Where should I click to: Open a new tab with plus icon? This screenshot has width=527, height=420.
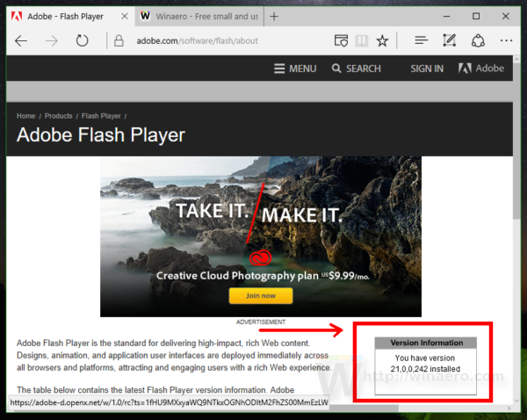tap(274, 16)
